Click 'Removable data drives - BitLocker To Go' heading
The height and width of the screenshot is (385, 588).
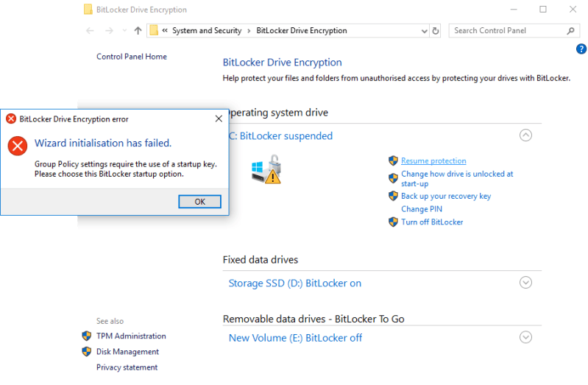314,319
